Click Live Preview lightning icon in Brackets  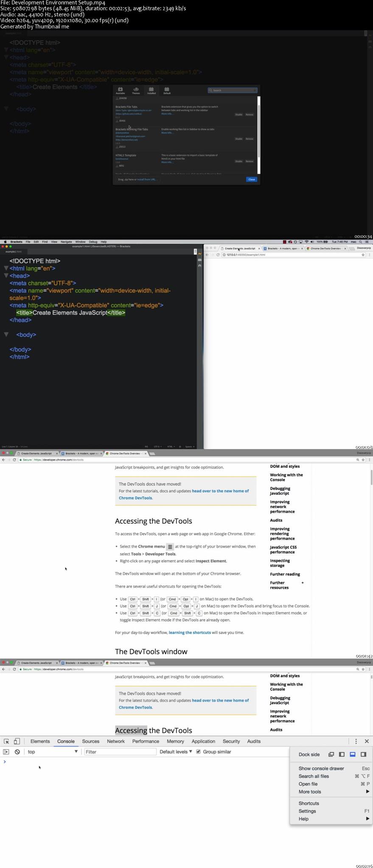199,253
